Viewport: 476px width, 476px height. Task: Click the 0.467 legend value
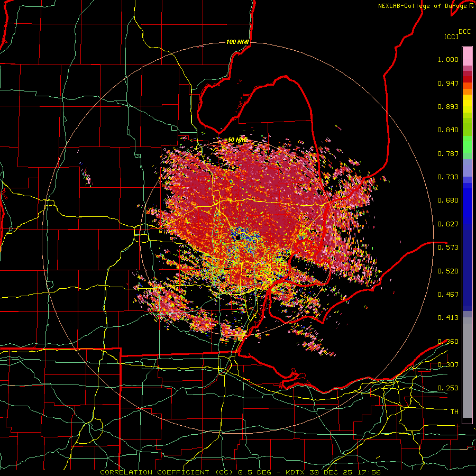tap(448, 295)
